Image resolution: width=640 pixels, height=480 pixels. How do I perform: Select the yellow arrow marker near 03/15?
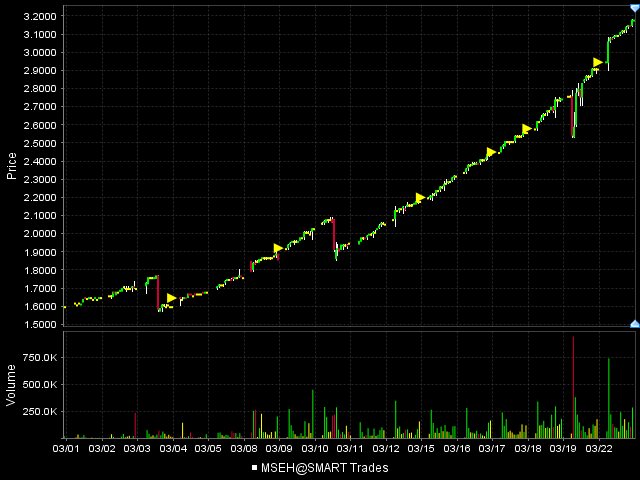(420, 198)
